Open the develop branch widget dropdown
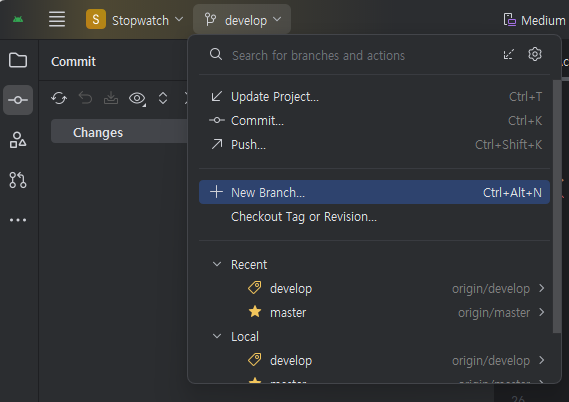Image resolution: width=569 pixels, height=402 pixels. tap(242, 20)
